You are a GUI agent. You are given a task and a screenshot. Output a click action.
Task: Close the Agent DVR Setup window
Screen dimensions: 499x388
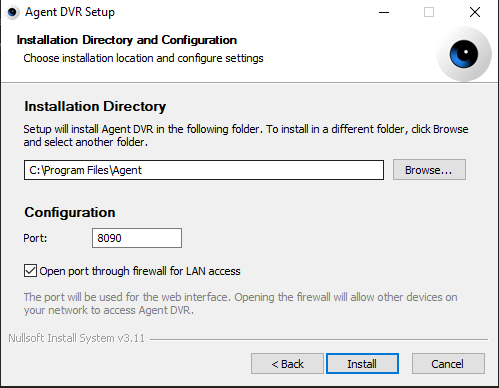click(x=475, y=12)
